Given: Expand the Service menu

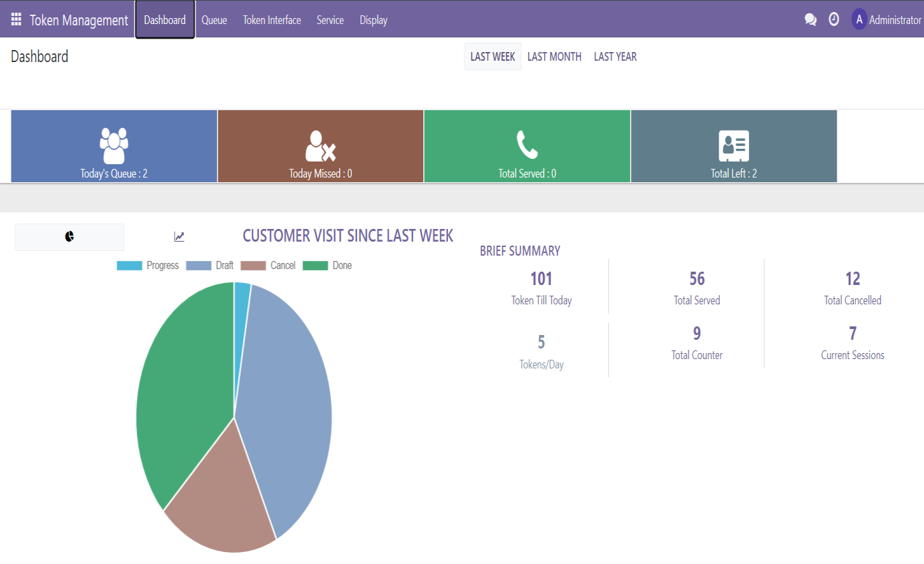Looking at the screenshot, I should [330, 20].
